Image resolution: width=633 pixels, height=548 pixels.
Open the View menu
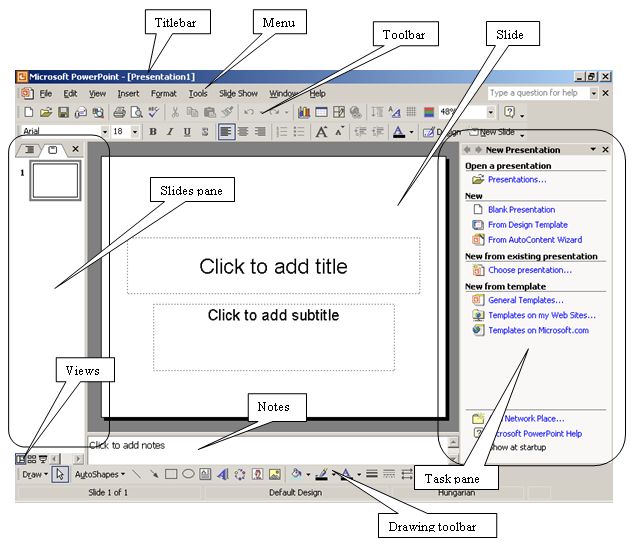point(97,94)
